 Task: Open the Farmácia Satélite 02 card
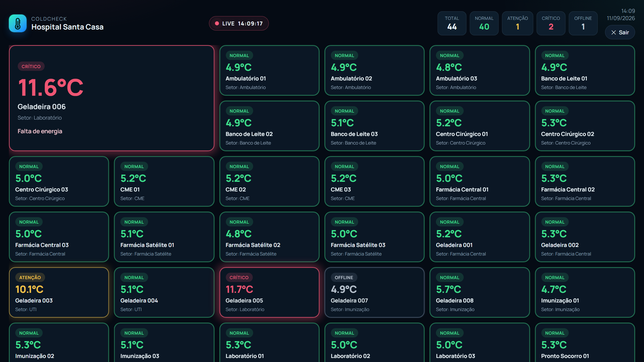[x=269, y=237]
